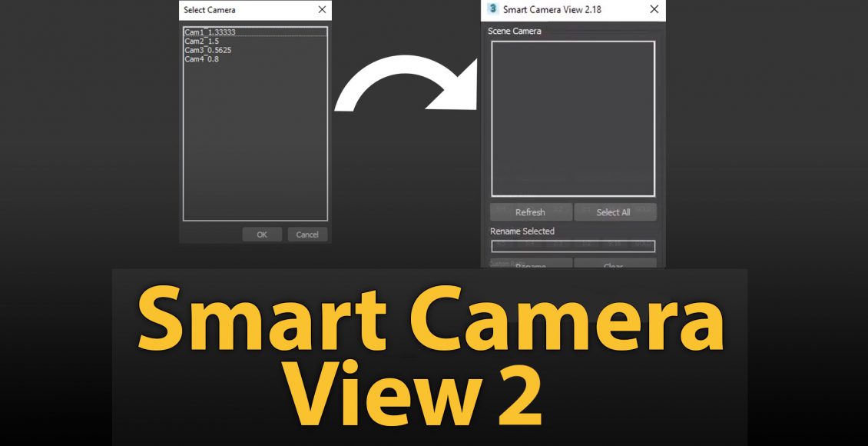Click the Clear button
The width and height of the screenshot is (868, 446).
615,264
